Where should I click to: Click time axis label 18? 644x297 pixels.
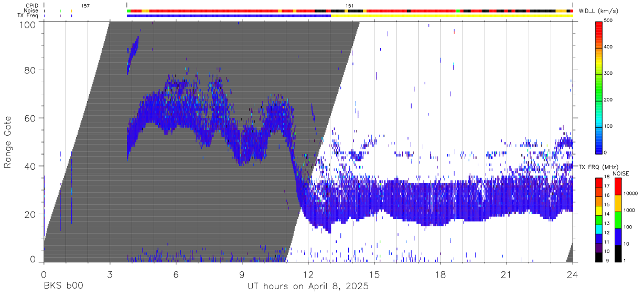[440, 274]
